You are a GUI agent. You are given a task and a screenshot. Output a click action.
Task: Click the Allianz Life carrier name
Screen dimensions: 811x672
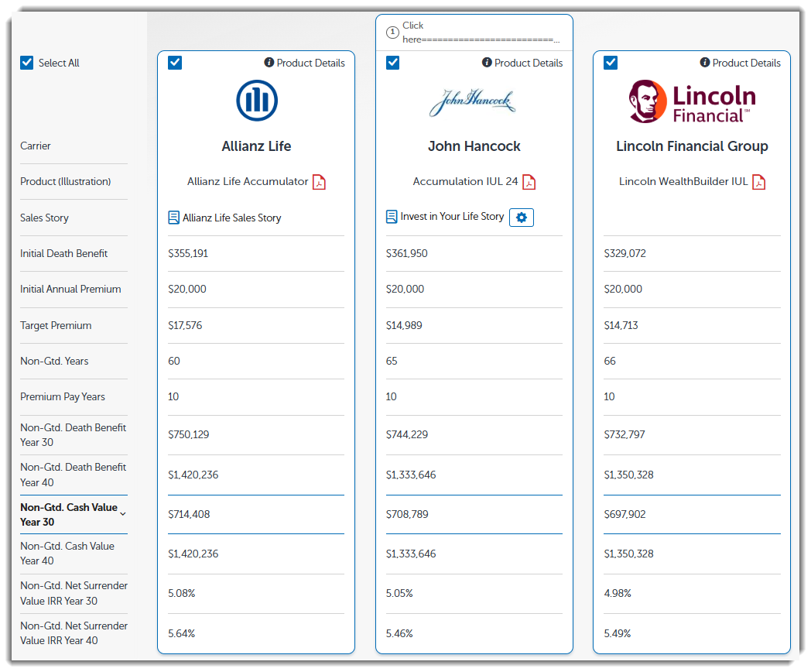pyautogui.click(x=257, y=146)
